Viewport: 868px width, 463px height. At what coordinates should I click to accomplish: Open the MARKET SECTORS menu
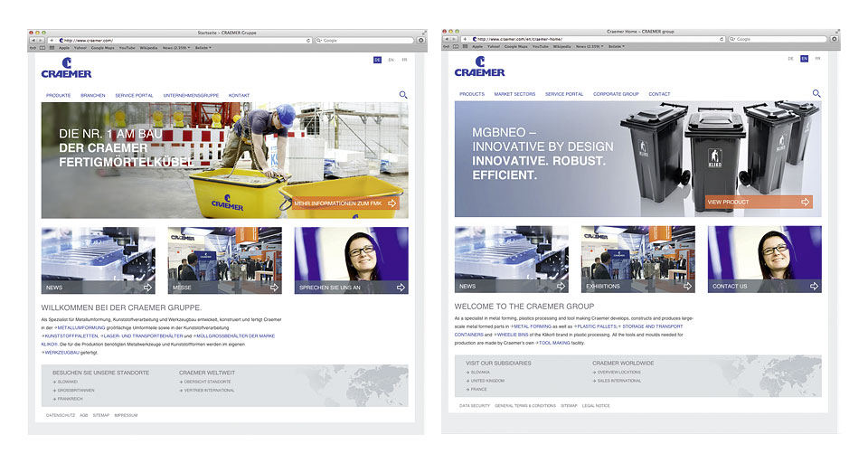coord(514,94)
